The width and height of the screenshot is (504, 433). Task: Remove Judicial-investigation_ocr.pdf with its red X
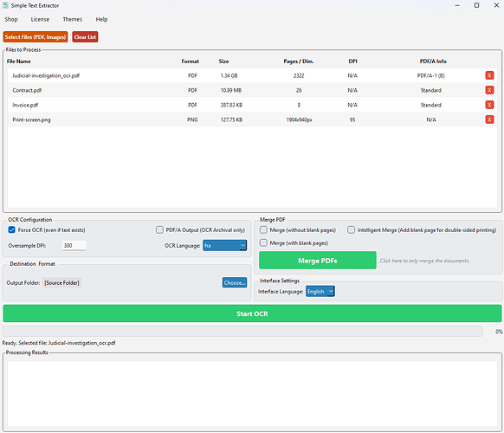coord(489,75)
